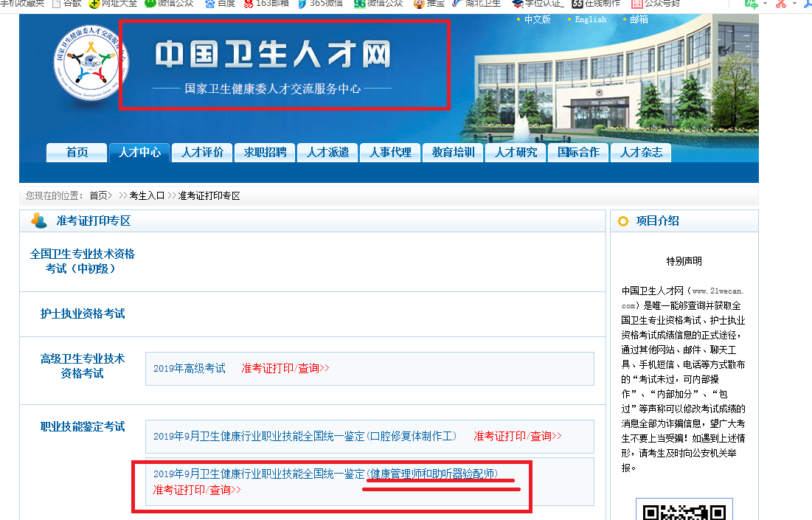The image size is (812, 520).
Task: Open the 人才中心 navigation tab
Action: coord(139,152)
